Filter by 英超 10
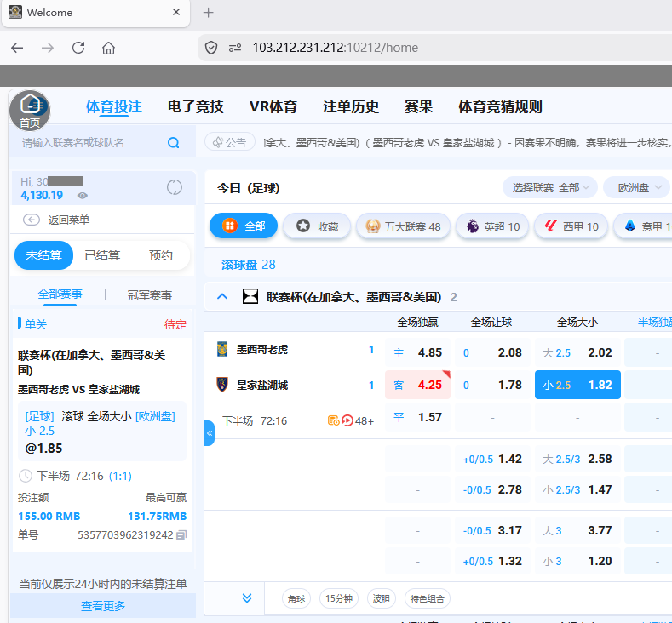 [492, 226]
